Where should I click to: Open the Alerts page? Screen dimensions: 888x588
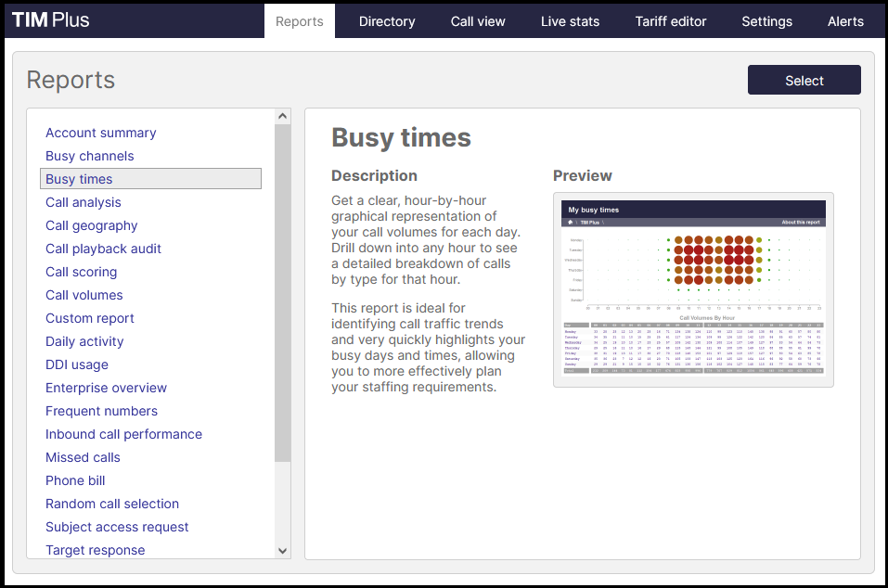(844, 21)
